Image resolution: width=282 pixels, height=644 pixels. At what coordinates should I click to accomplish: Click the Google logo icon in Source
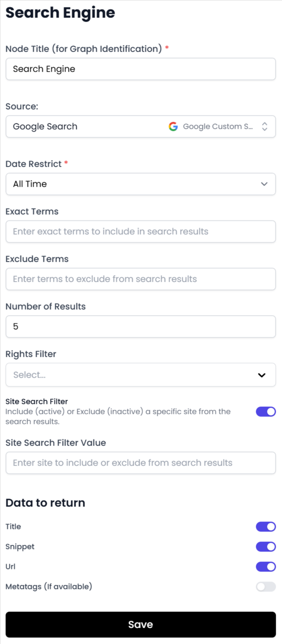173,126
